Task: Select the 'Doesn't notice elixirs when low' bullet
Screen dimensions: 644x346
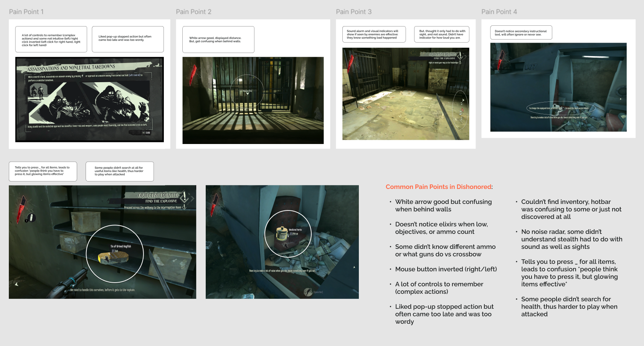Action: click(441, 228)
